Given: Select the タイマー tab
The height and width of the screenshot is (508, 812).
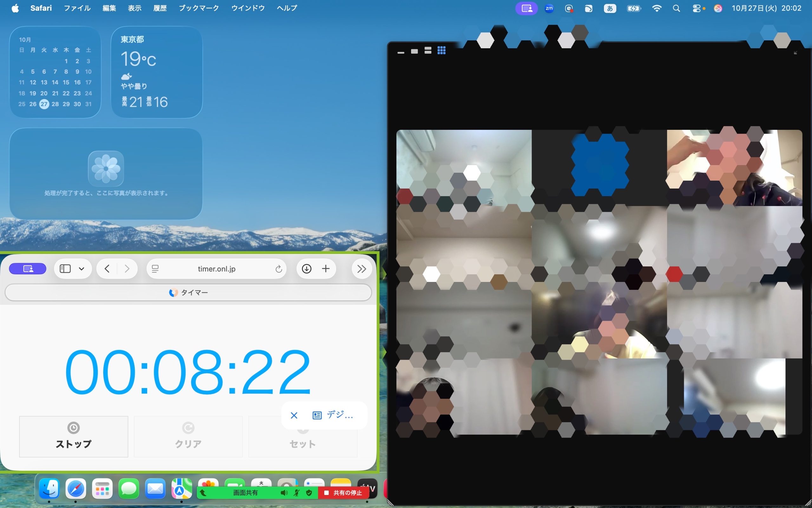Looking at the screenshot, I should click(x=188, y=293).
